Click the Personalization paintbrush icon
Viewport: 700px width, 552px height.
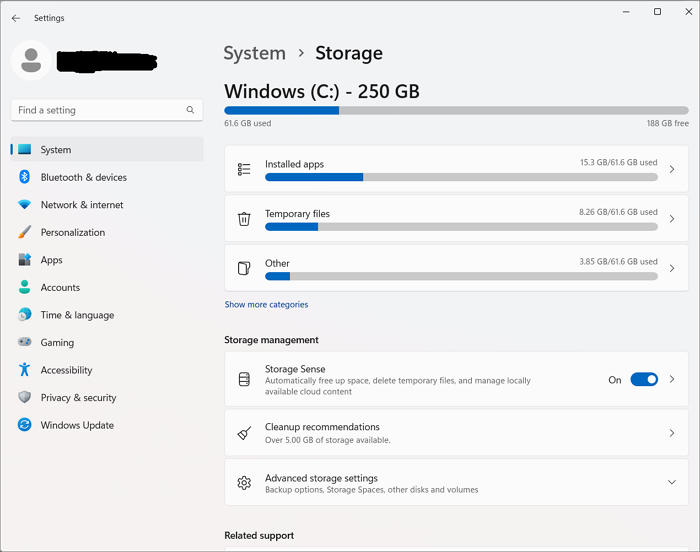point(24,232)
